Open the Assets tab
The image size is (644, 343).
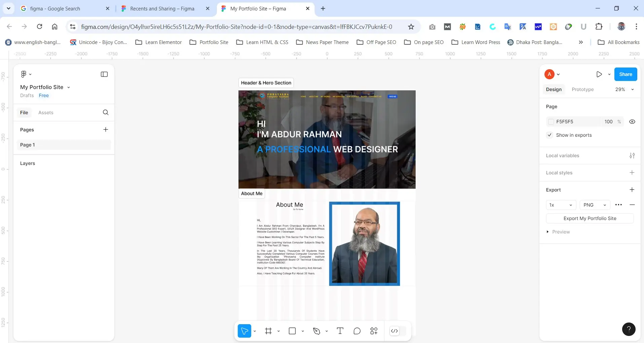point(46,113)
